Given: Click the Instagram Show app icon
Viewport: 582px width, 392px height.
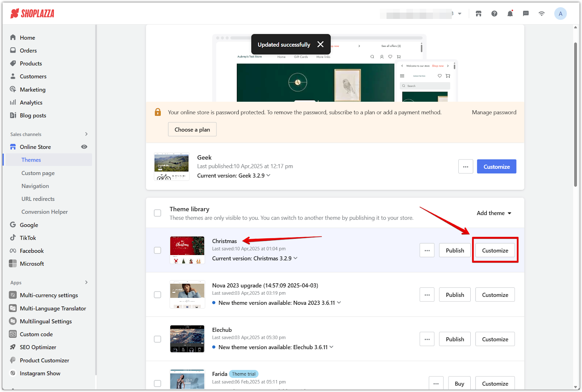Looking at the screenshot, I should pos(13,373).
